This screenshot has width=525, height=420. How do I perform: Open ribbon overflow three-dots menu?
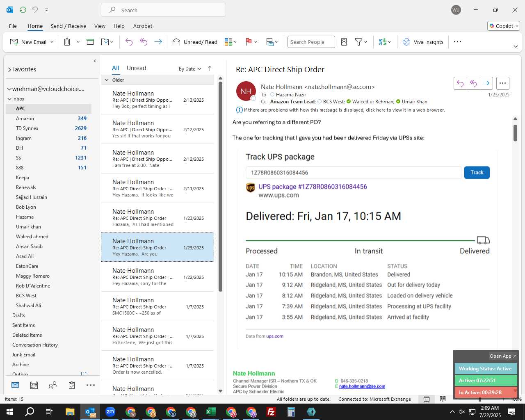click(458, 42)
